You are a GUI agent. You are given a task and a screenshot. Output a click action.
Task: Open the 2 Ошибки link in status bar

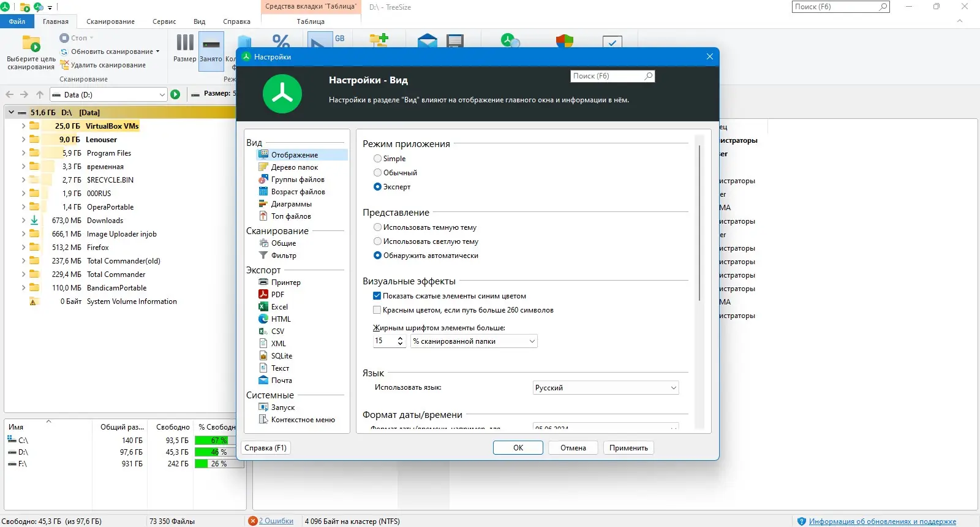click(276, 521)
